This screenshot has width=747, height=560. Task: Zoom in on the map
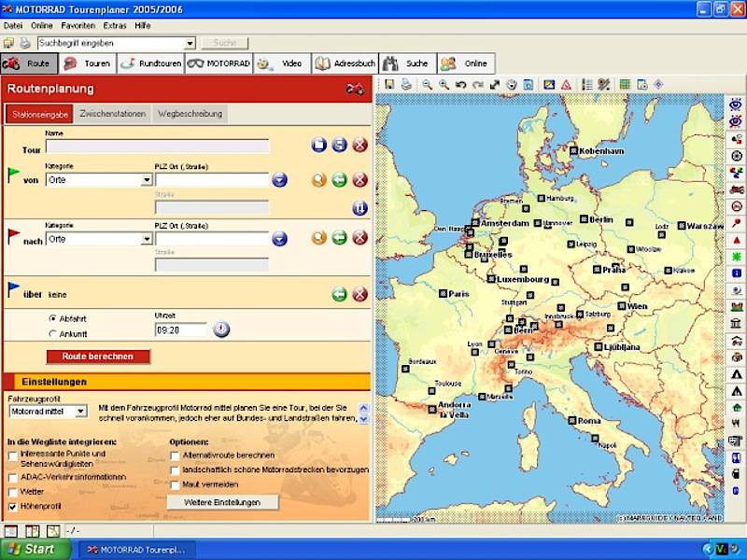444,85
